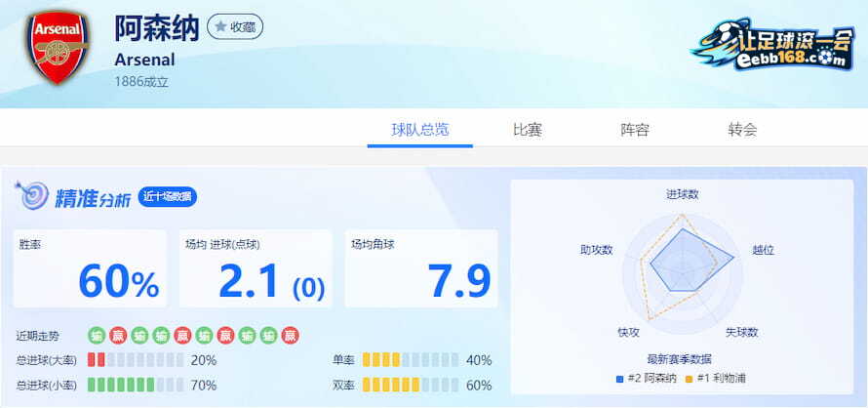Open the 球队总览 tab
Viewport: 868px width, 408px height.
[420, 130]
